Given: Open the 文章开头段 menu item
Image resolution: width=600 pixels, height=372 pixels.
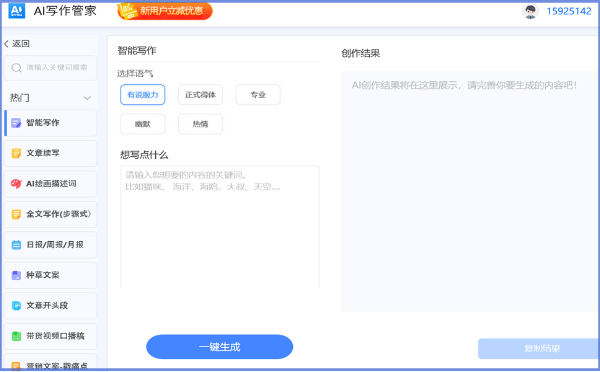Looking at the screenshot, I should point(51,305).
